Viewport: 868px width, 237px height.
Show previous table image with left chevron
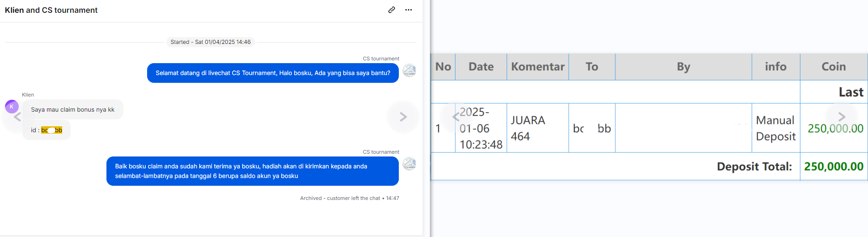point(455,117)
